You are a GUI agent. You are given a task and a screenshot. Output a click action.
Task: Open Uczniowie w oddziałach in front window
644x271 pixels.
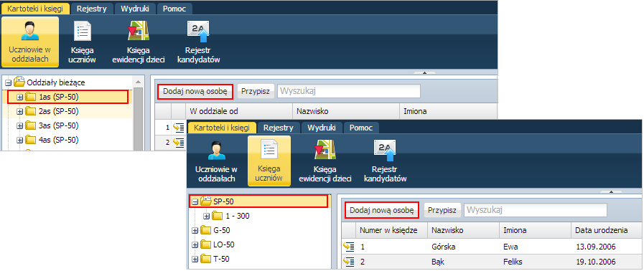click(216, 161)
